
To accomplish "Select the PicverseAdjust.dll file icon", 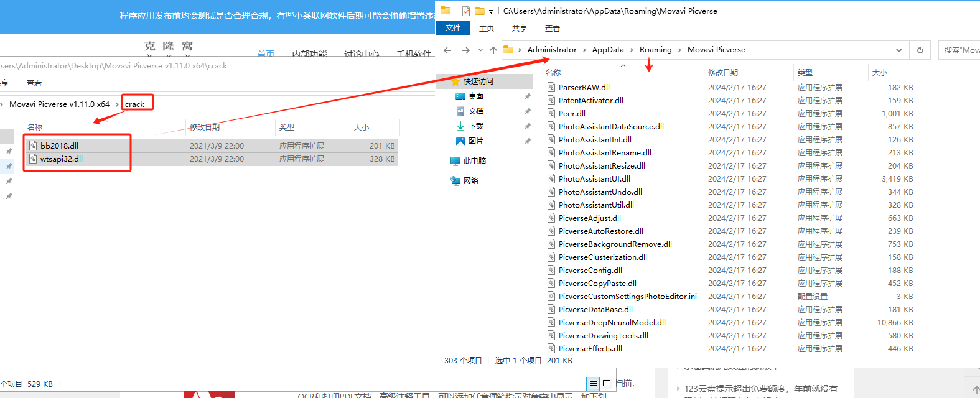I will pyautogui.click(x=551, y=218).
